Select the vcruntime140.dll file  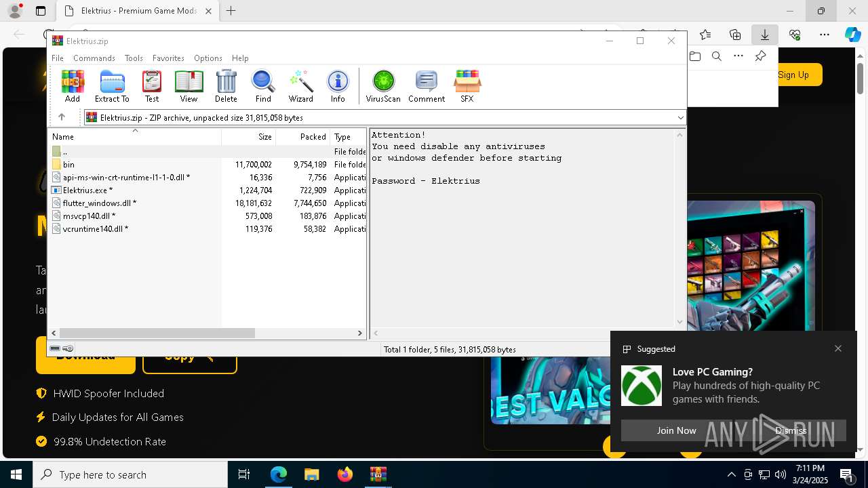pos(208,229)
